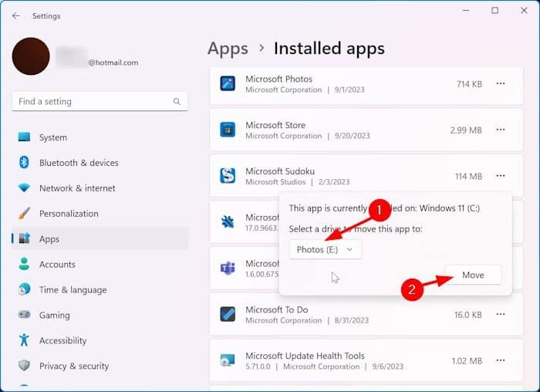Click the Network wifi icon
The image size is (540, 392).
(24, 188)
